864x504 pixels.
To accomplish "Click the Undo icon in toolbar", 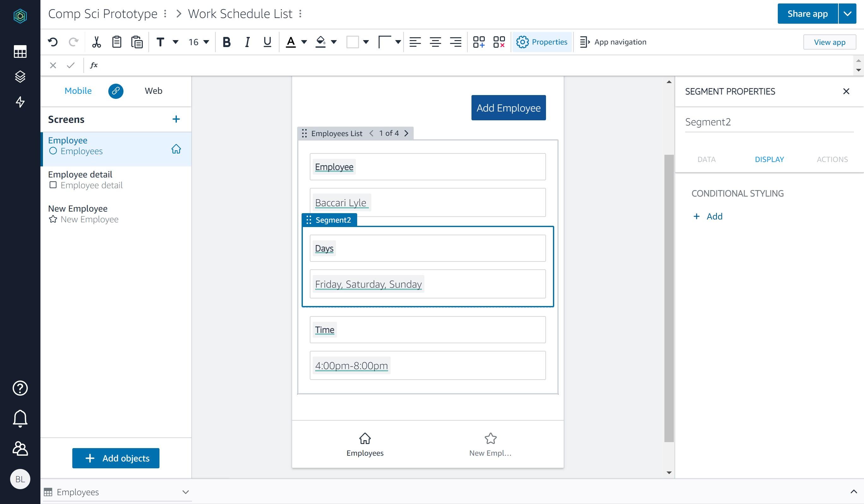I will tap(52, 41).
